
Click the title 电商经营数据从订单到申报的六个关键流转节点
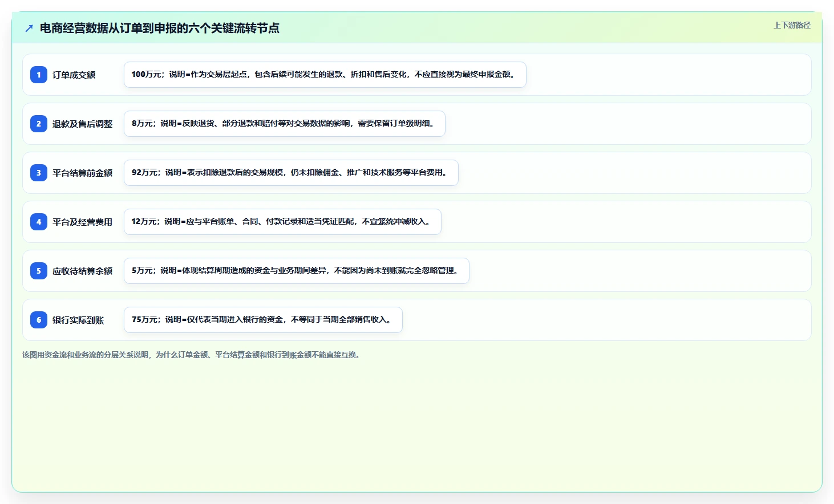[159, 28]
